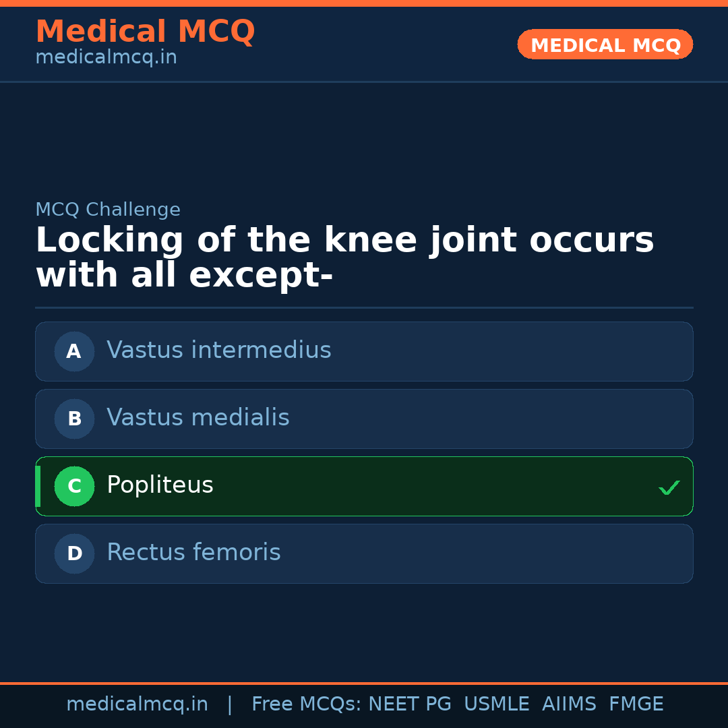Screen dimensions: 728x728
Task: Select the "D" letter circle
Action: pyautogui.click(x=74, y=553)
